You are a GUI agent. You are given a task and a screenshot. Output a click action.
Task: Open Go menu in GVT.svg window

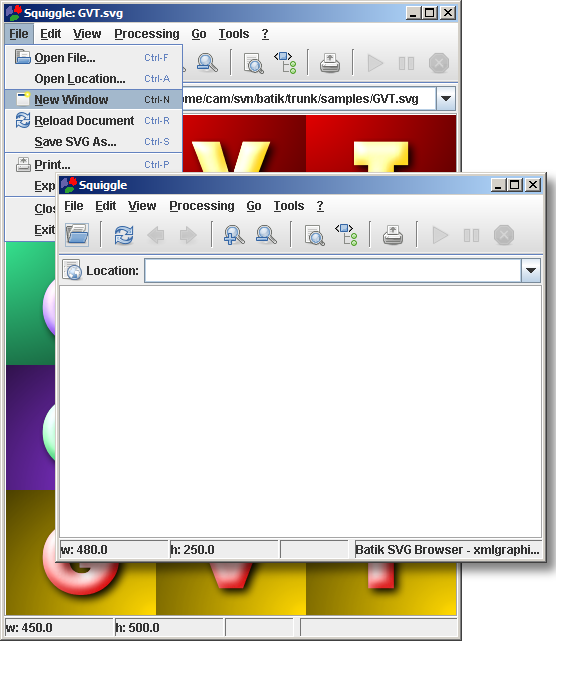pyautogui.click(x=199, y=34)
